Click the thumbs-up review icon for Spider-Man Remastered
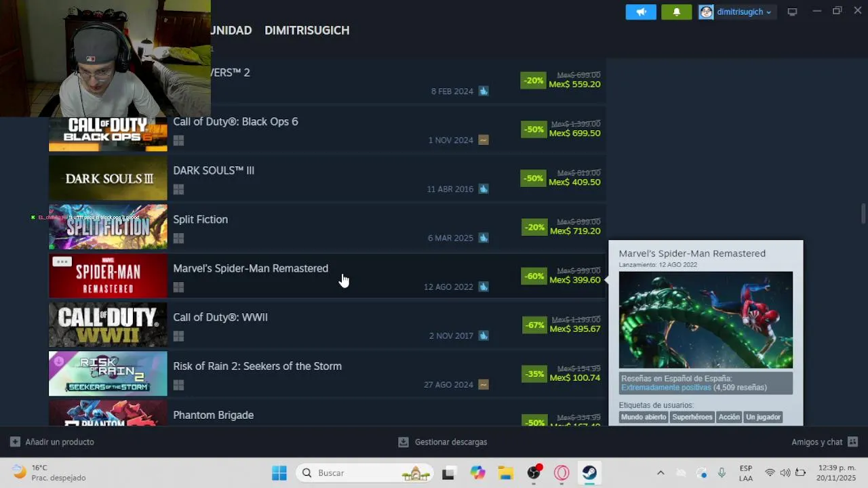The height and width of the screenshot is (488, 868). [484, 286]
